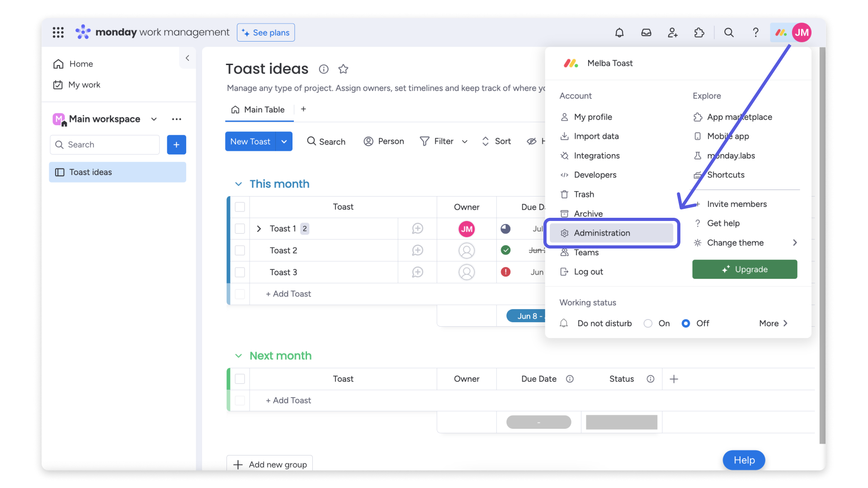Open the New Toast dropdown arrow
Viewport: 868px width, 488px height.
click(x=284, y=141)
